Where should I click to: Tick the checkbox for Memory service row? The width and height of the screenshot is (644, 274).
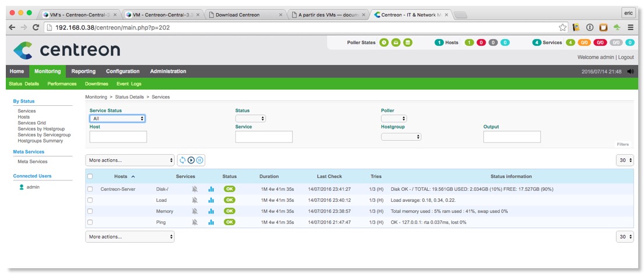coord(90,211)
